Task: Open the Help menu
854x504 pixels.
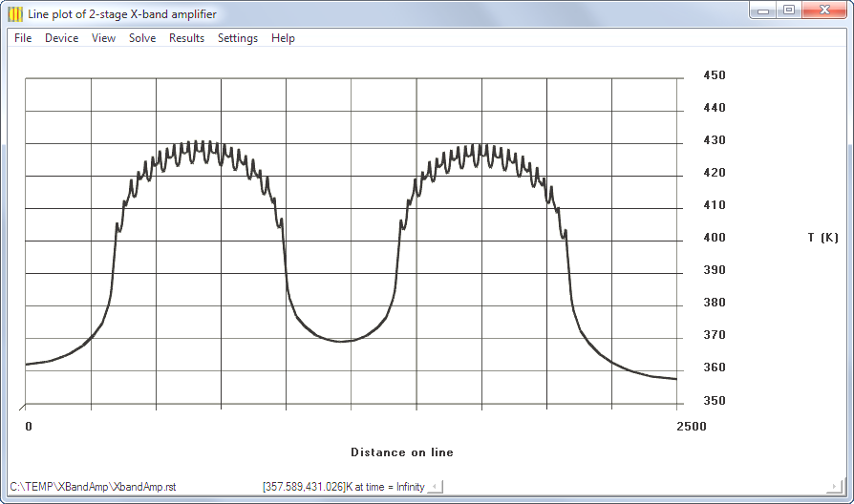Action: [x=283, y=38]
